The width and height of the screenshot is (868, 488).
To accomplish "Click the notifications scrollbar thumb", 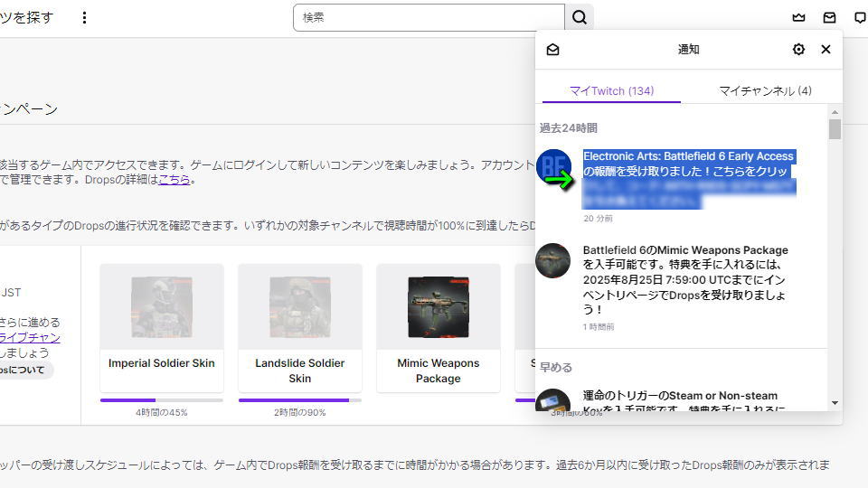I will [835, 129].
